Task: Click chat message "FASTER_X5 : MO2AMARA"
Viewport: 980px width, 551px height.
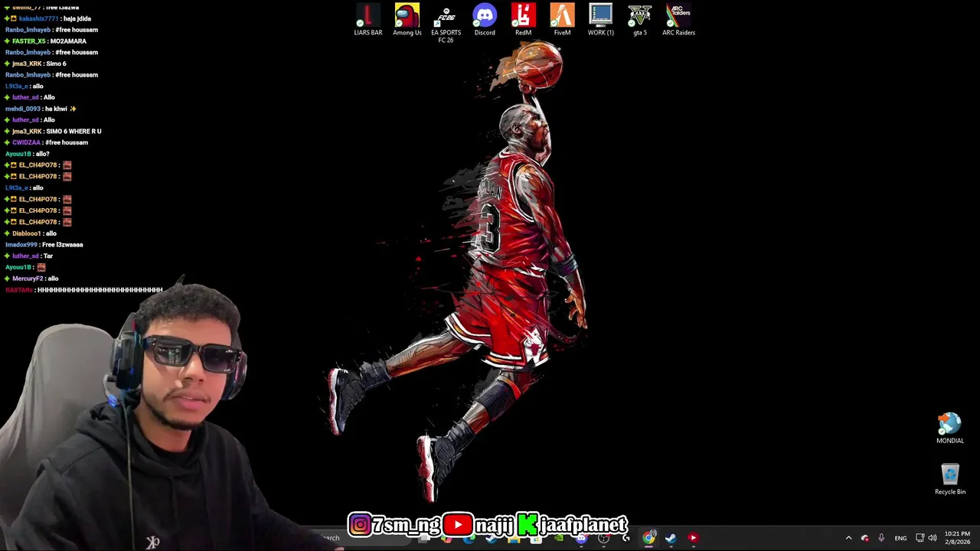Action: tap(46, 41)
